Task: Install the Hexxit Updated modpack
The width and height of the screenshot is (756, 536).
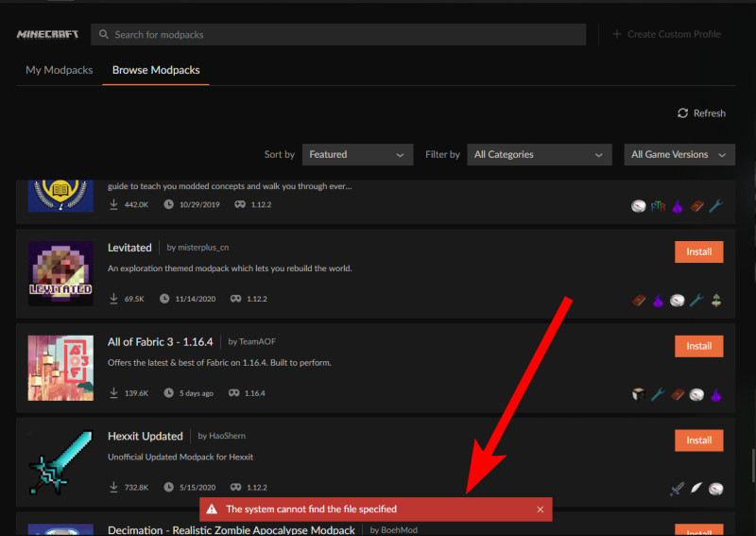Action: tap(698, 441)
